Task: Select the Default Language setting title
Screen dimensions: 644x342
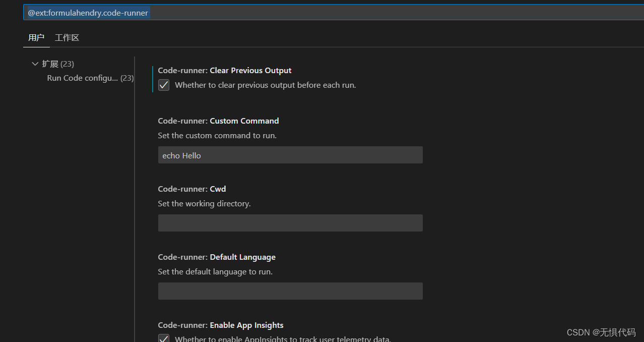Action: point(217,257)
